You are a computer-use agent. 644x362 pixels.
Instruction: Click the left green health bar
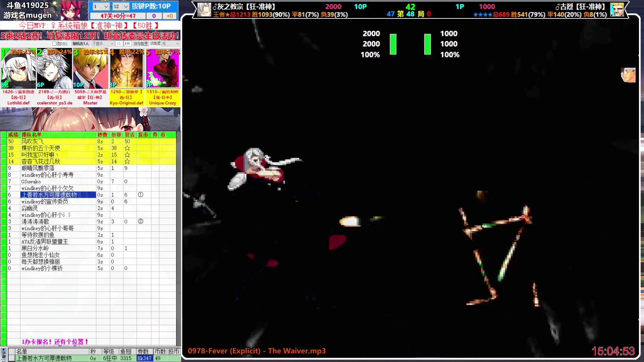[393, 44]
